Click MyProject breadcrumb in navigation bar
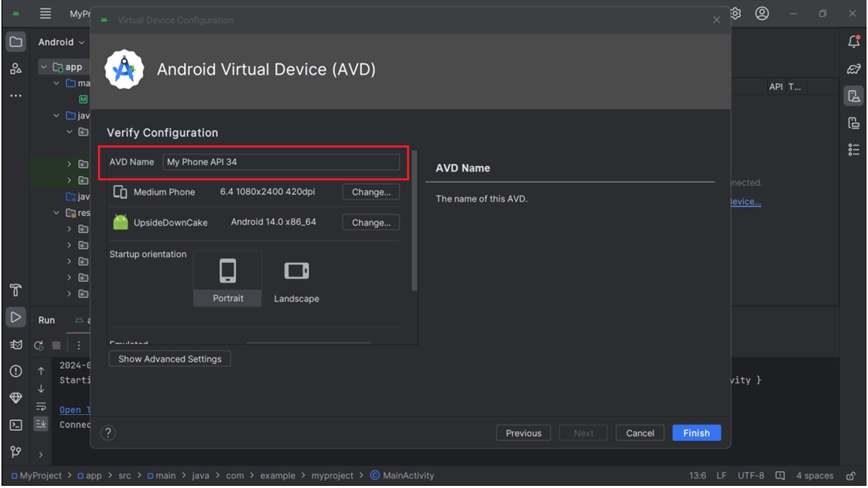868x488 pixels. (x=37, y=476)
